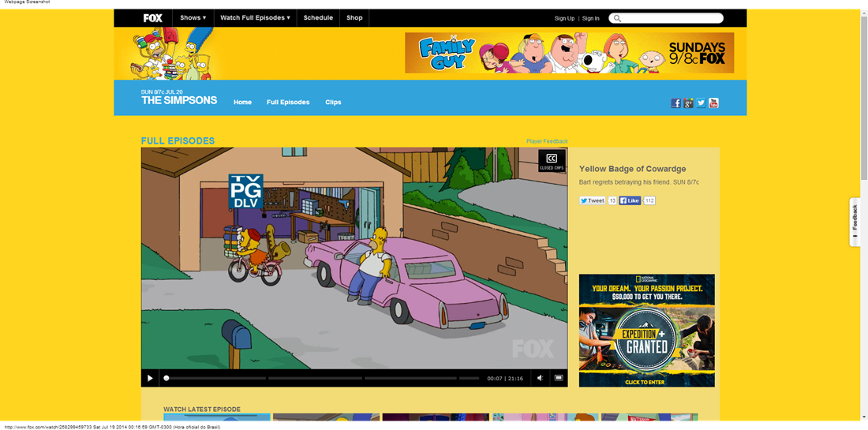Open the Family Guy banner ad
The width and height of the screenshot is (868, 430).
569,53
